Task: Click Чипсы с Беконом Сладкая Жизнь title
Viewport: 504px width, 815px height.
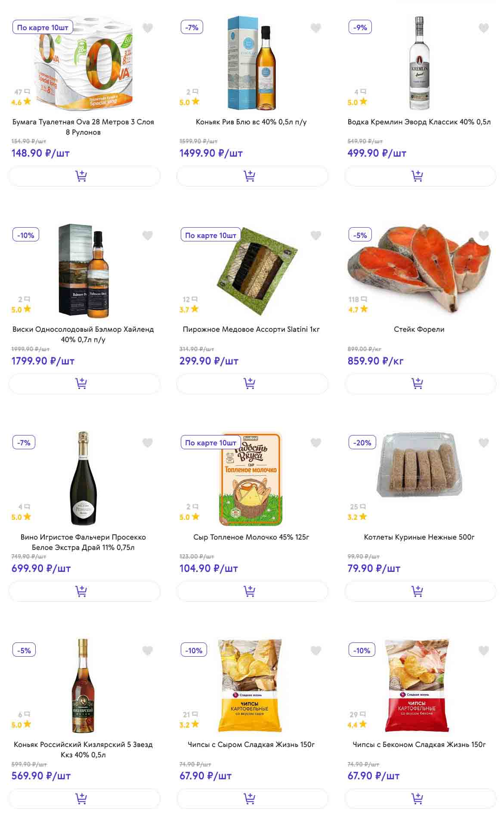Action: [419, 744]
